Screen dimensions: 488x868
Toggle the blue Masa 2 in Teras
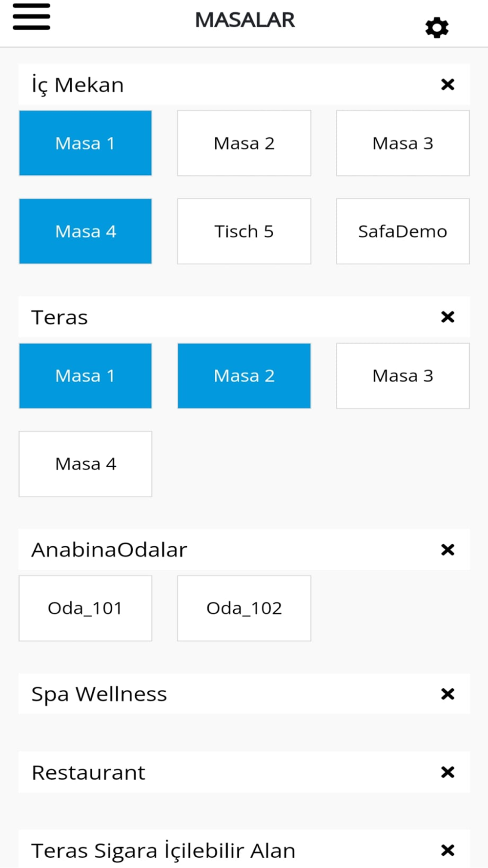pyautogui.click(x=244, y=375)
